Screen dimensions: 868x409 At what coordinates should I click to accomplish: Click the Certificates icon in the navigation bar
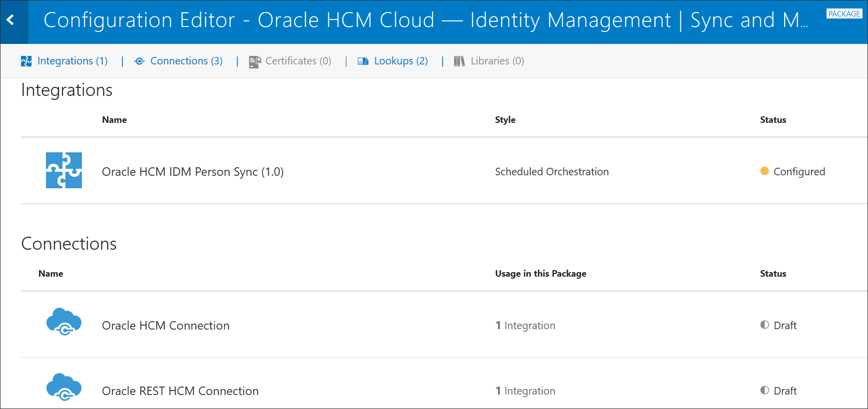[x=255, y=61]
